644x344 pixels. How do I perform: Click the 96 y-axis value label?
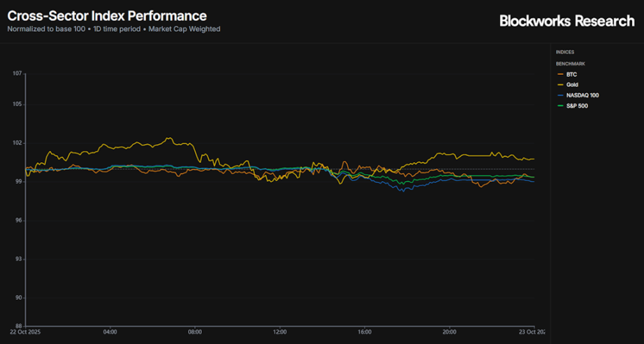point(20,221)
